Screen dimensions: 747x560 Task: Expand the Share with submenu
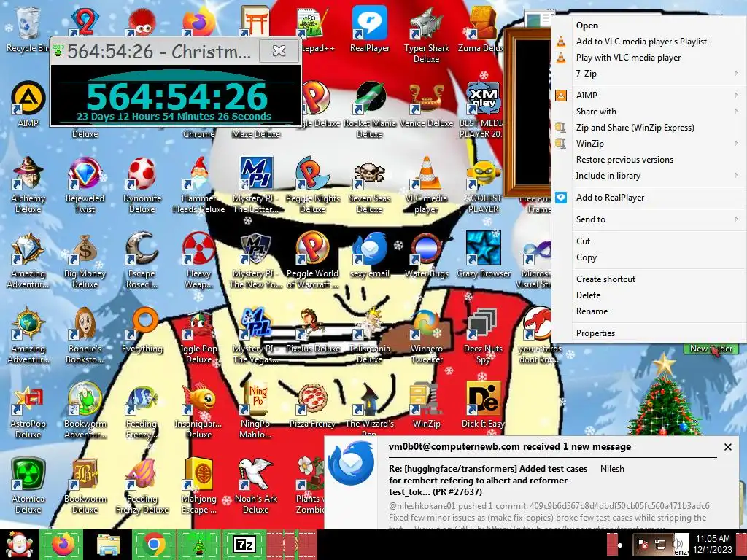pos(649,112)
